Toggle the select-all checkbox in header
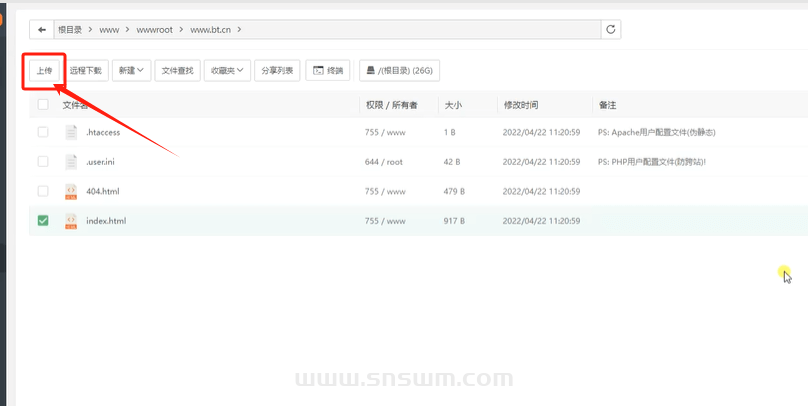 tap(43, 105)
